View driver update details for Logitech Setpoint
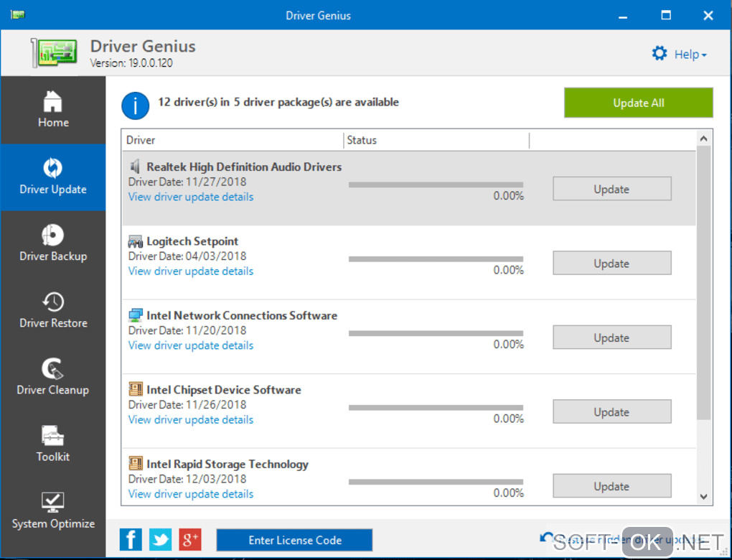The height and width of the screenshot is (560, 732). tap(191, 271)
